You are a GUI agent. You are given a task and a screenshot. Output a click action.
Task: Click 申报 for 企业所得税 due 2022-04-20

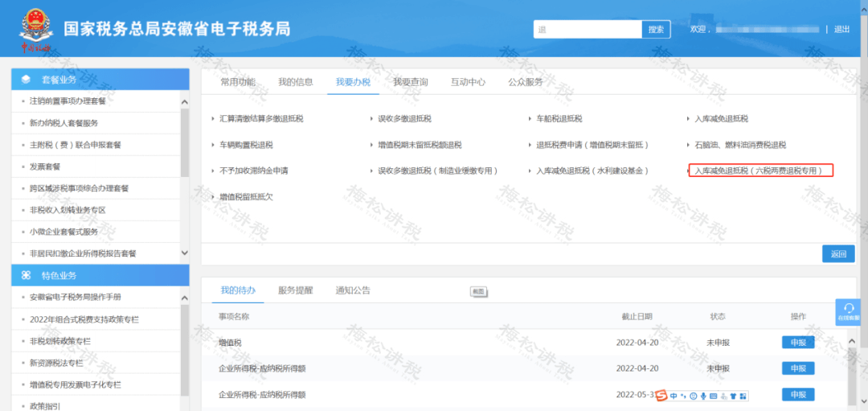[798, 368]
